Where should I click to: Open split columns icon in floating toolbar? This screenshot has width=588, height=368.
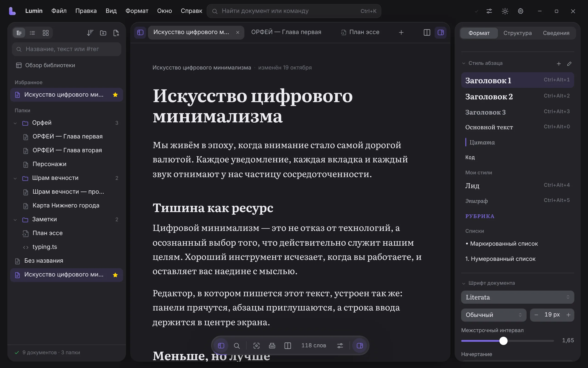pyautogui.click(x=287, y=346)
